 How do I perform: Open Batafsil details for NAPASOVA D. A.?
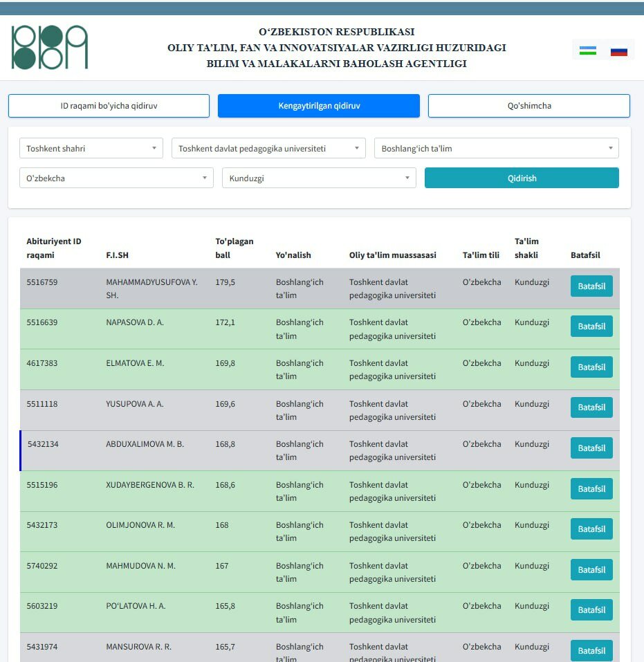tap(591, 327)
